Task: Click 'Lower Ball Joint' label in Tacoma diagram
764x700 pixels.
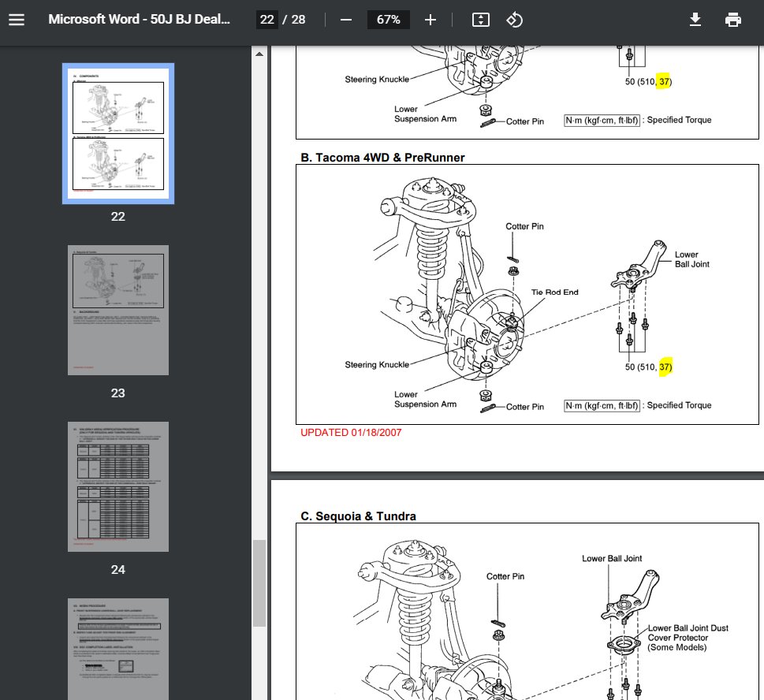Action: [x=692, y=259]
